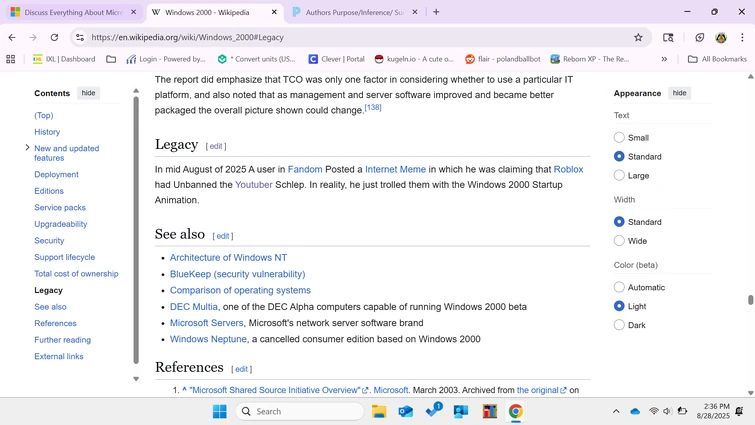The image size is (755, 425).
Task: Close the Windows 2000 - Wikipedia tab
Action: click(274, 12)
